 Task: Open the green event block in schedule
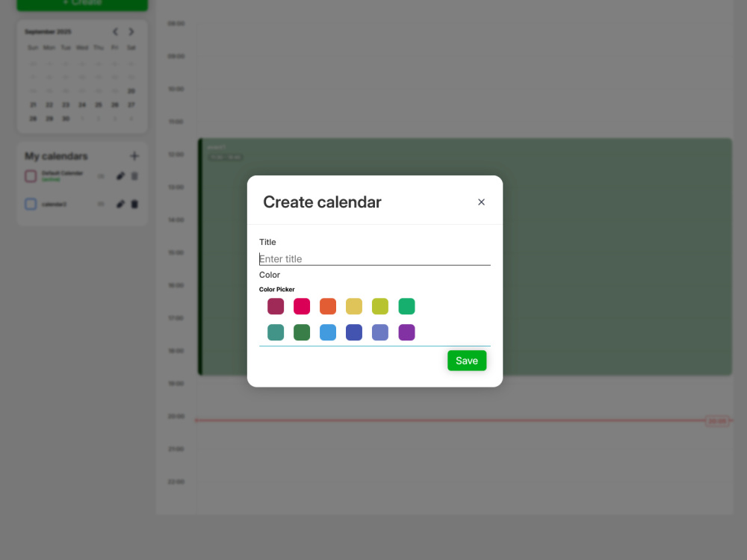click(x=465, y=257)
